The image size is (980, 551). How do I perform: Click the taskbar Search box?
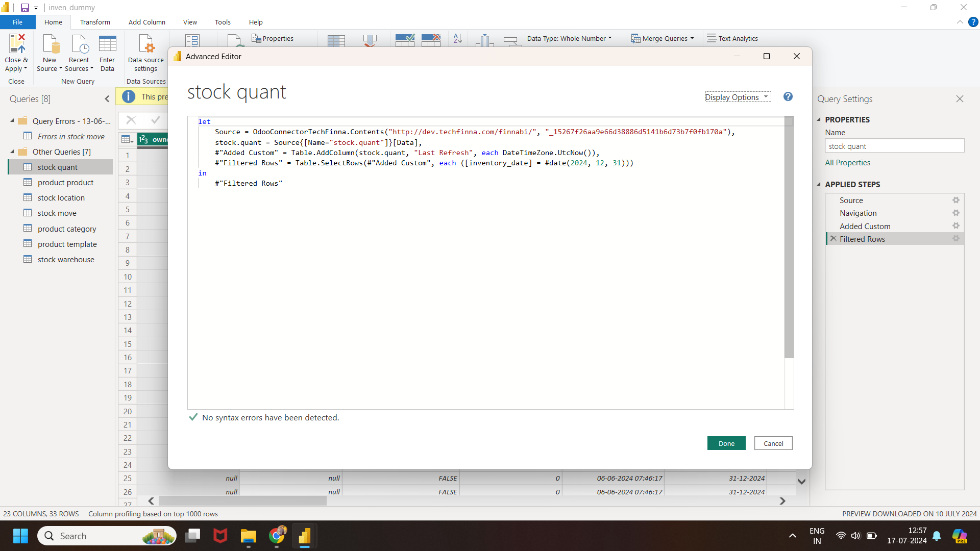click(107, 536)
